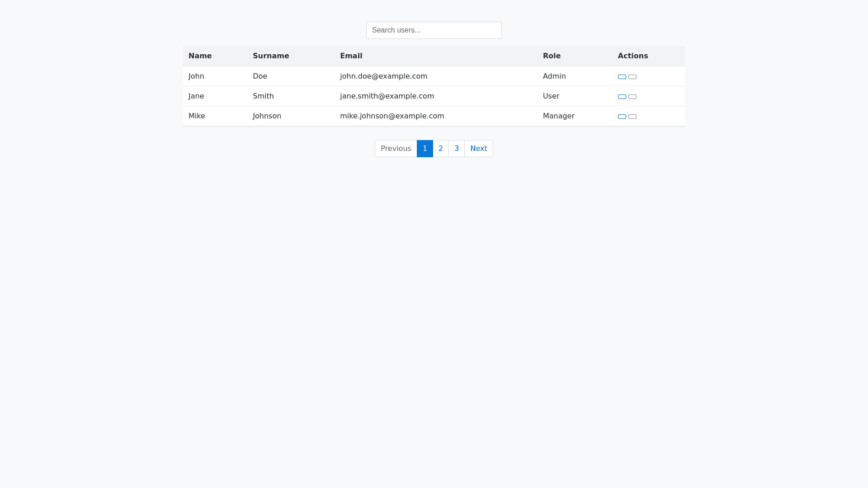Focus the Search users input field
868x488 pixels.
click(434, 30)
